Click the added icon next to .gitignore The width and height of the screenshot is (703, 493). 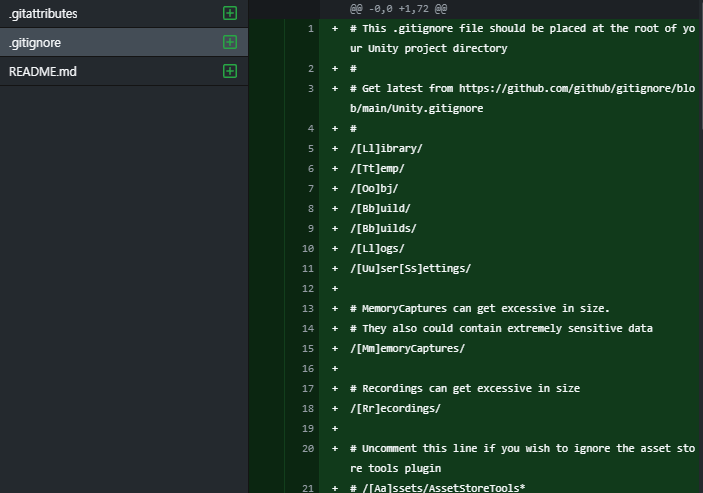[x=230, y=42]
